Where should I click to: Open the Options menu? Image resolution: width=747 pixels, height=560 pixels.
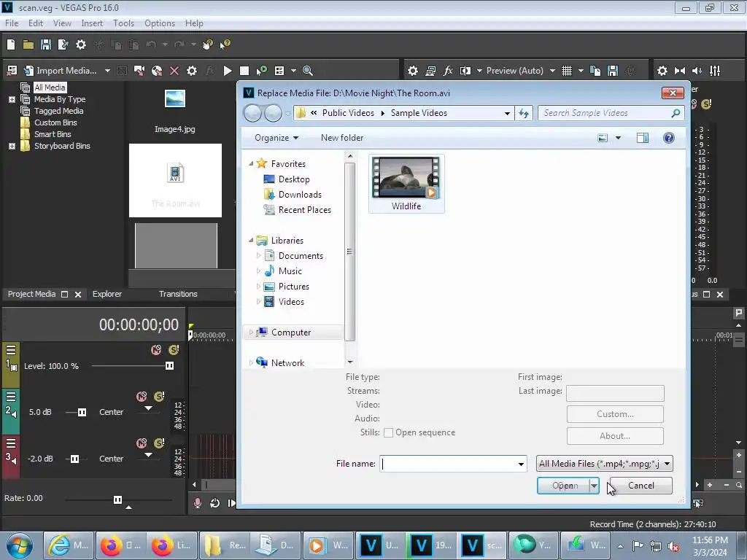pos(160,23)
